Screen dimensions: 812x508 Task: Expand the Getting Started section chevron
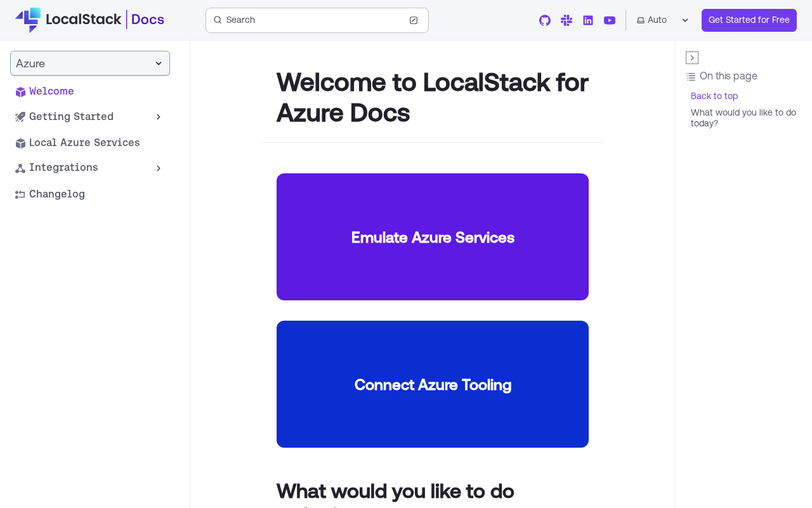click(x=159, y=117)
